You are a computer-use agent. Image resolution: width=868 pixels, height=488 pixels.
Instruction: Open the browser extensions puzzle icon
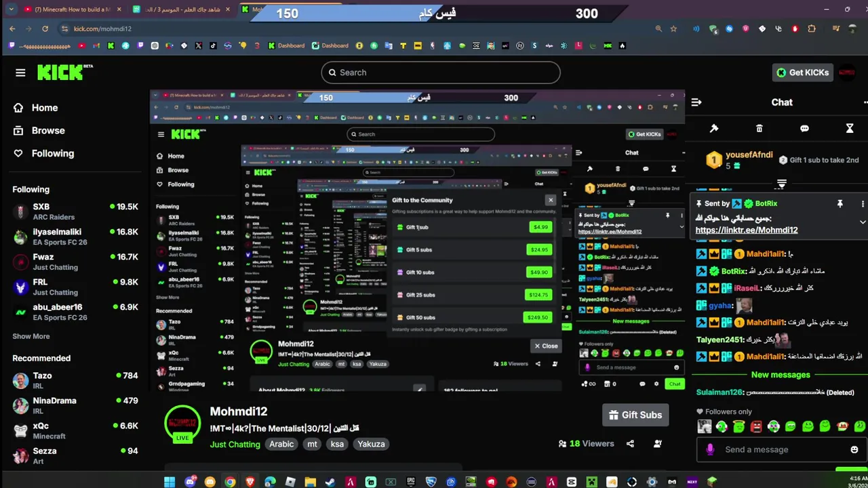(812, 28)
